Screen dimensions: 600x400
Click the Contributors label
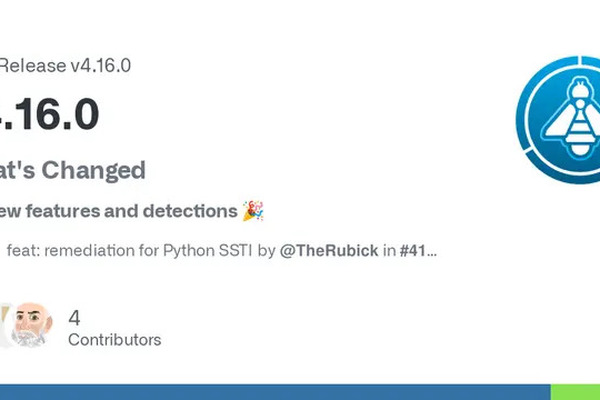pos(114,340)
